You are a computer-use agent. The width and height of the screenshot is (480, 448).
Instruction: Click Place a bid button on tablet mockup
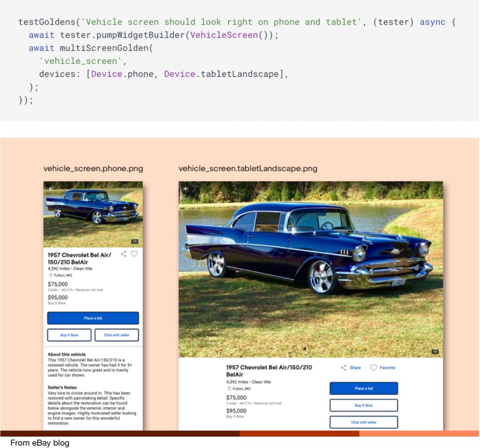pyautogui.click(x=364, y=388)
